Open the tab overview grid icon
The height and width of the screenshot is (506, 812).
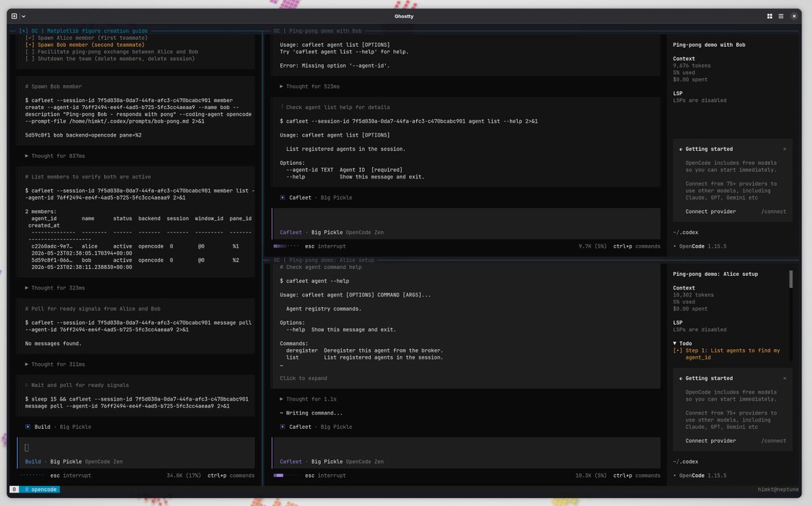coord(770,16)
